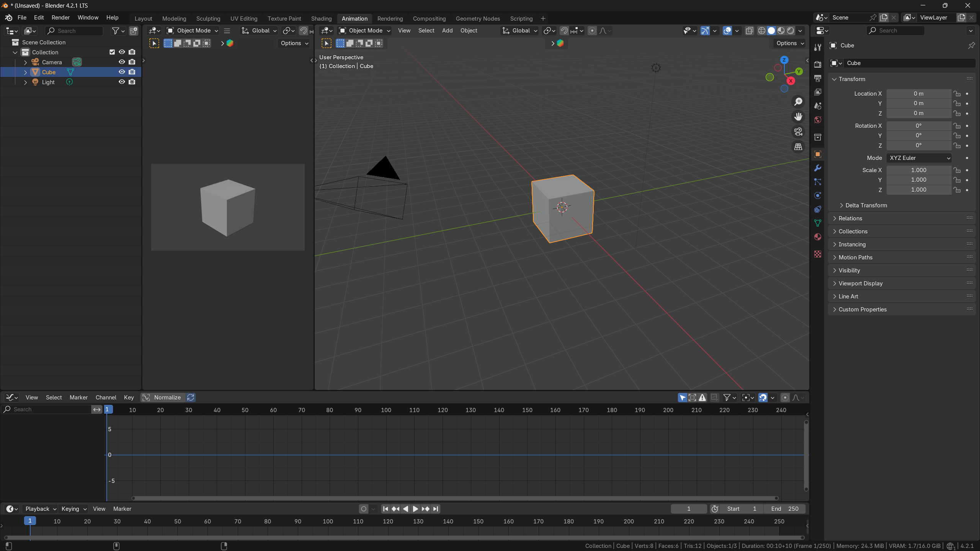This screenshot has height=551, width=980.
Task: Open the graph editor Channel menu
Action: pyautogui.click(x=106, y=398)
